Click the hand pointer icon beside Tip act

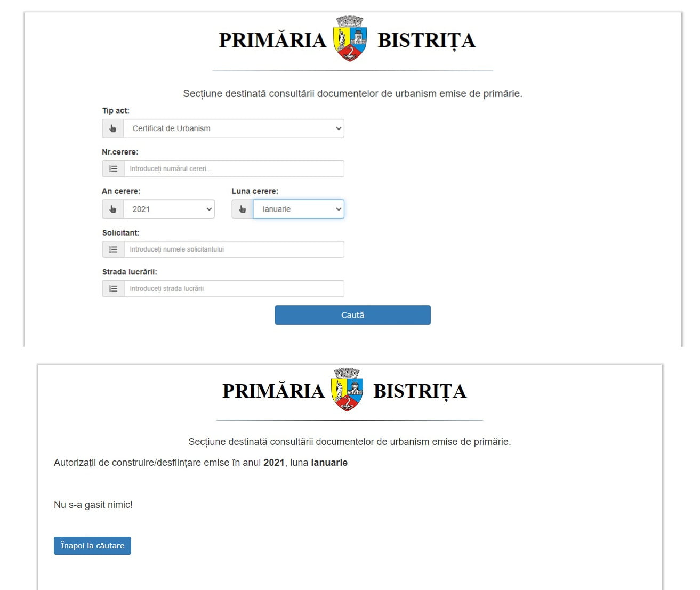[113, 128]
